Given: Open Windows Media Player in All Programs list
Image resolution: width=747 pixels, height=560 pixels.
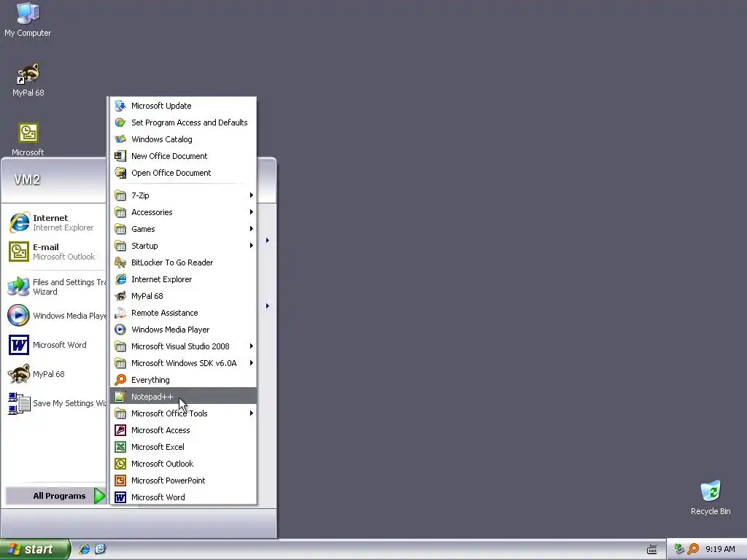Looking at the screenshot, I should click(183, 330).
